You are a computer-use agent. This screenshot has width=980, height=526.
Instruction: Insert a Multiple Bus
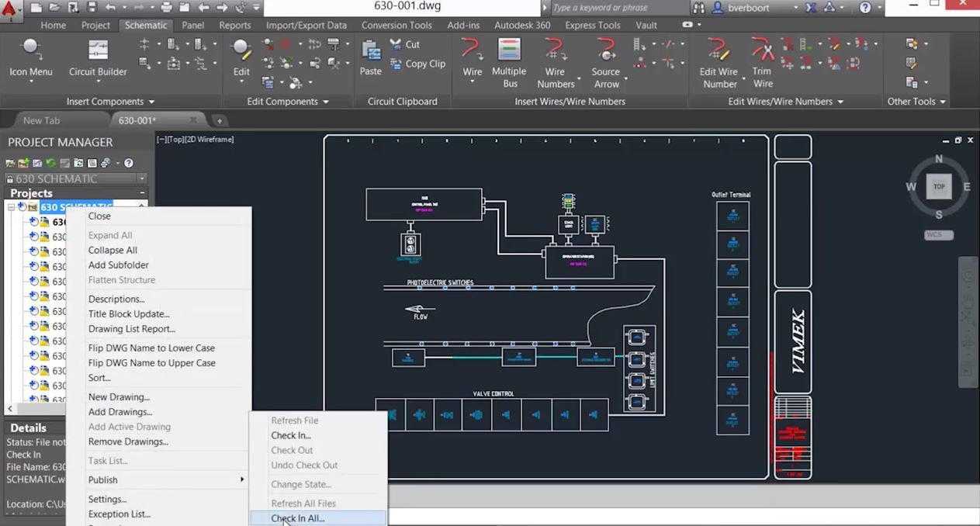[x=509, y=62]
